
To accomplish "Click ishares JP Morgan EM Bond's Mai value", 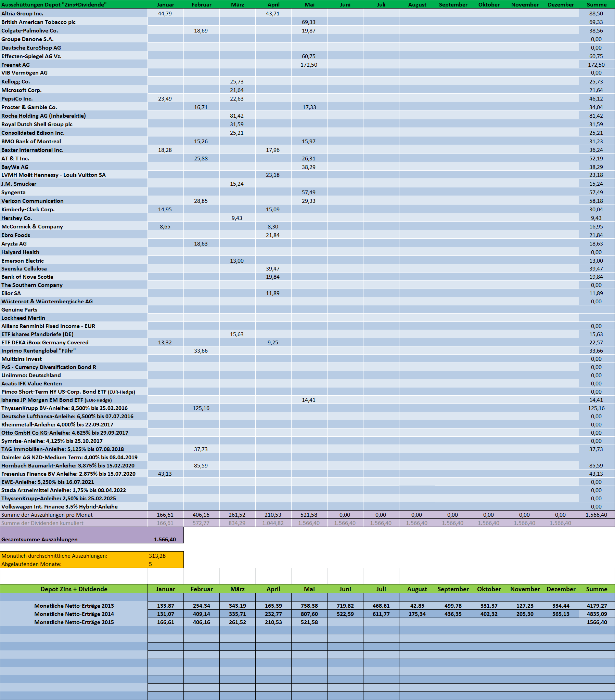I will click(309, 400).
